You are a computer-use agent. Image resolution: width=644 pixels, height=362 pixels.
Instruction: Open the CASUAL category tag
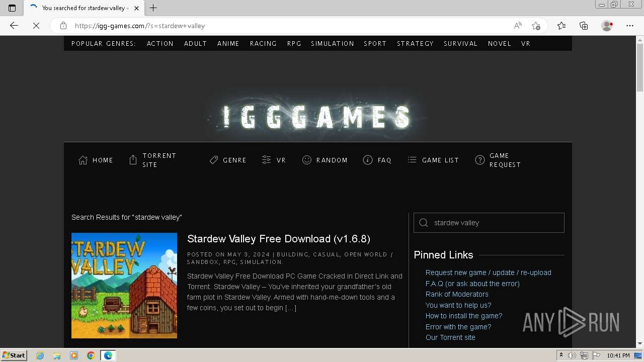click(x=326, y=254)
